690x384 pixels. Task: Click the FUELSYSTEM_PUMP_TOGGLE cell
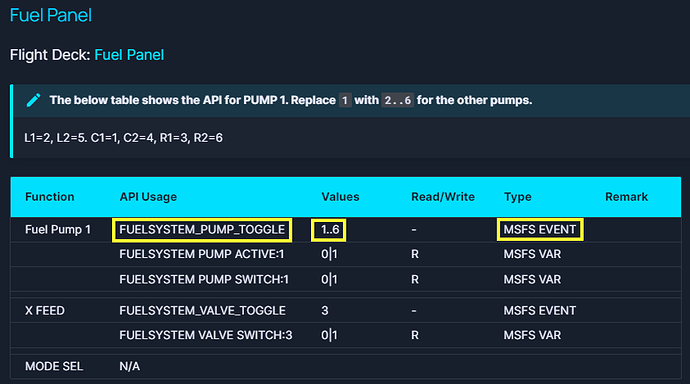pos(202,230)
